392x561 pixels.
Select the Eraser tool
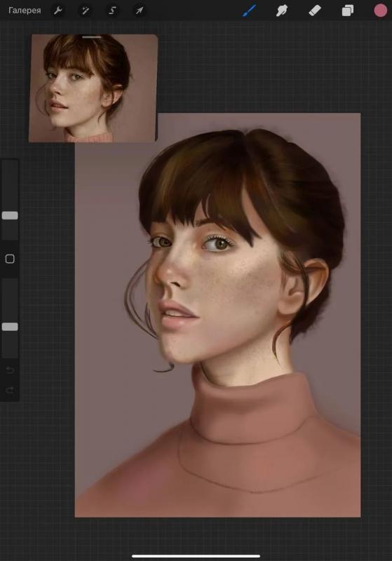coord(315,11)
